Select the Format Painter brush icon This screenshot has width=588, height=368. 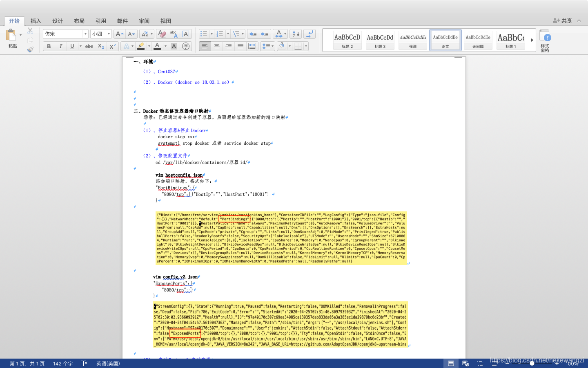[30, 49]
